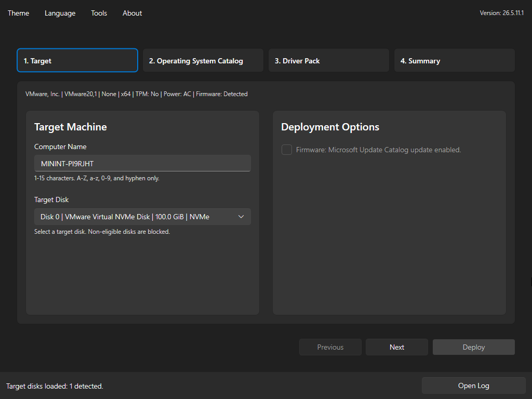This screenshot has width=532, height=399.
Task: Select the 1. Target step tab
Action: point(77,60)
